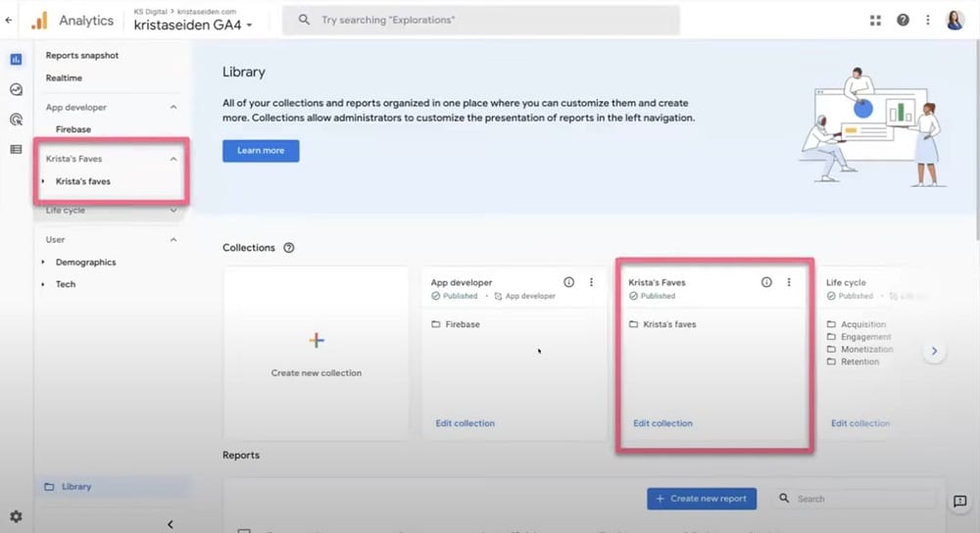
Task: Open the Explore icon in left rail
Action: [x=16, y=89]
